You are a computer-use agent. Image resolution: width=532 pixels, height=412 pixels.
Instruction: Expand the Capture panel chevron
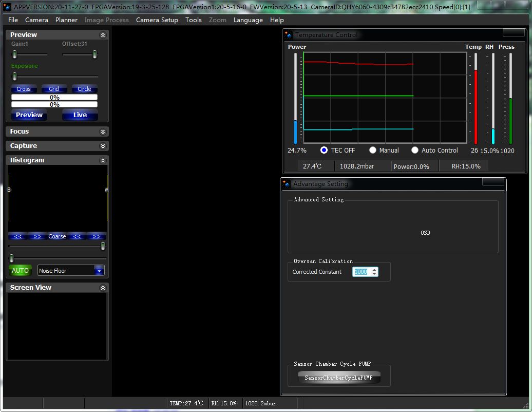103,146
